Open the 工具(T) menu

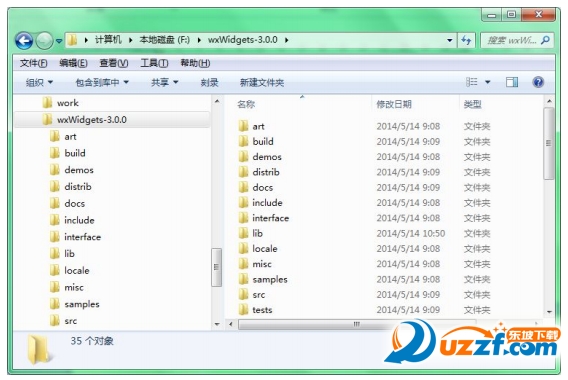[x=154, y=63]
